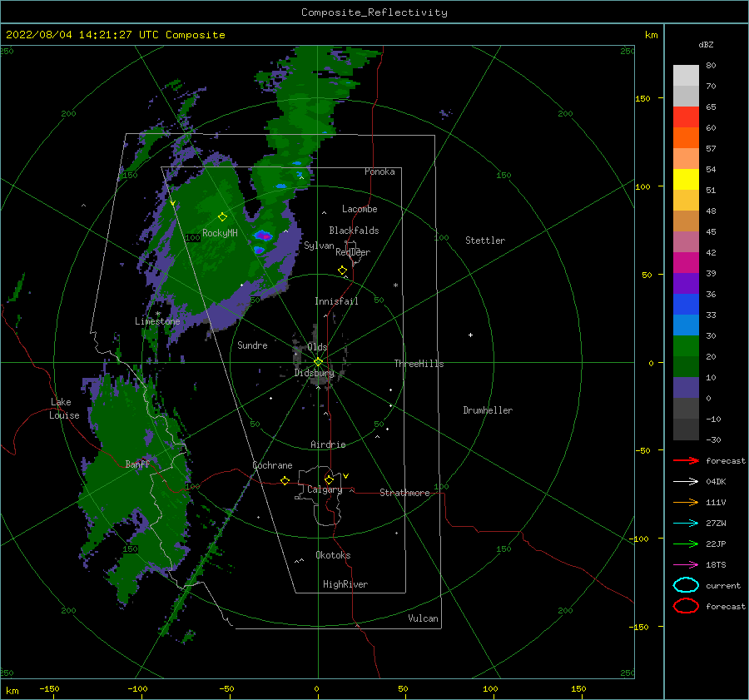The image size is (749, 700).
Task: Click the asterisk marker above Limestone label
Action: coord(157,314)
